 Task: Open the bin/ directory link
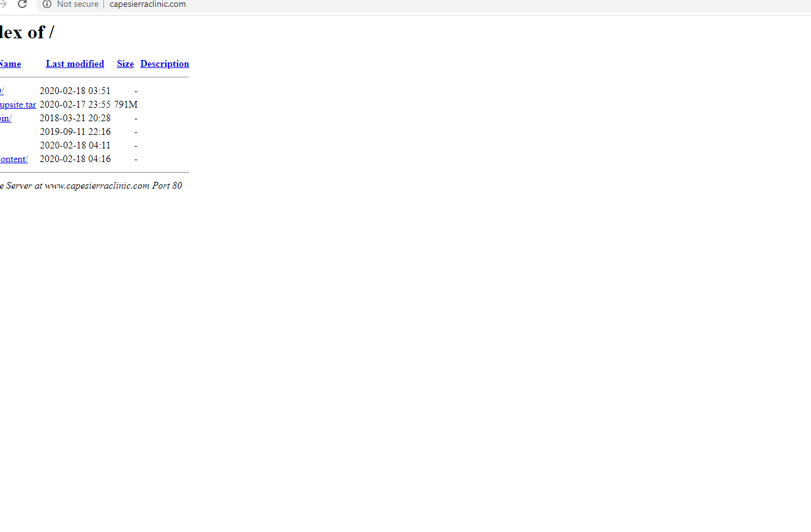[x=6, y=118]
